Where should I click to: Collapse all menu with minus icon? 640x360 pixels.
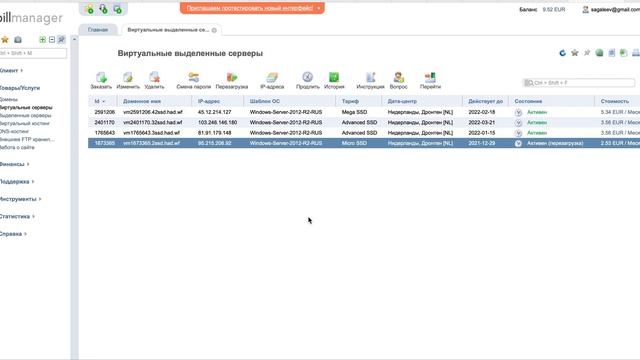coord(52,40)
